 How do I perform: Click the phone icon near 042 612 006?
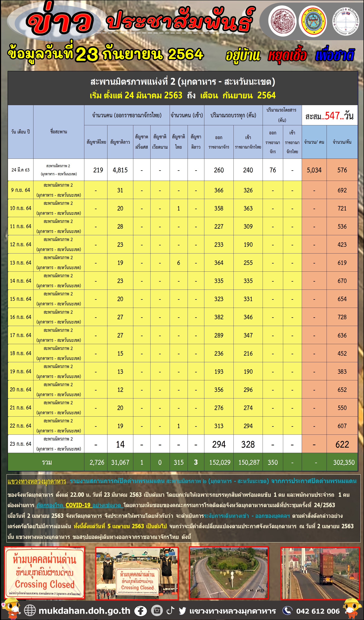click(x=287, y=610)
